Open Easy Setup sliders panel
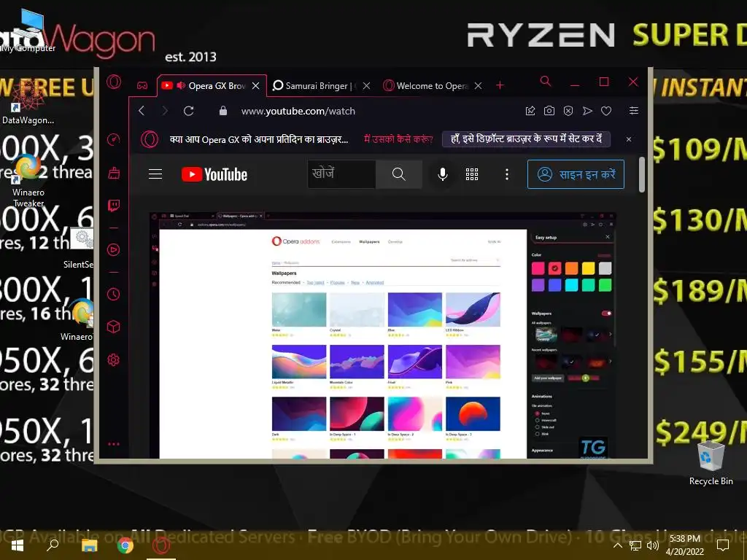747x560 pixels. tap(634, 111)
